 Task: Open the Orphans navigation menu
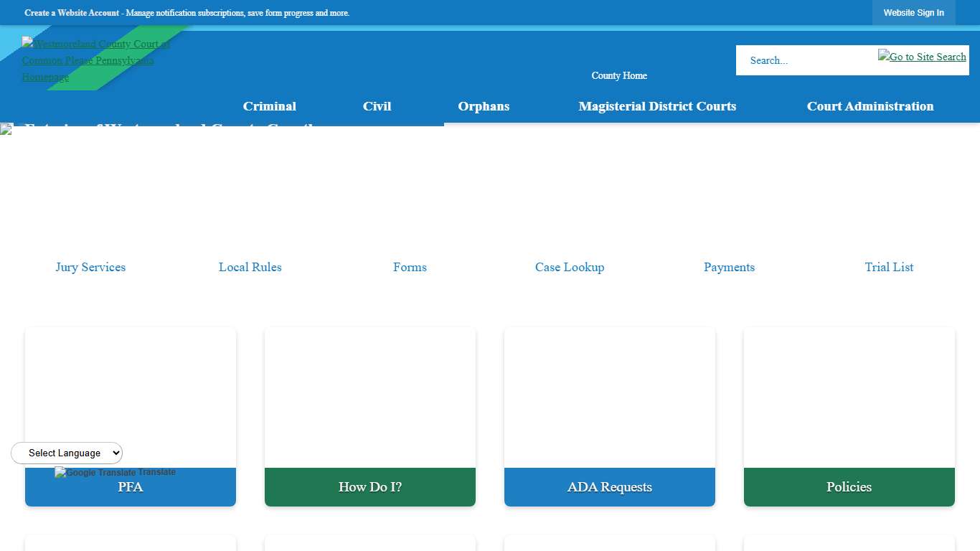click(x=484, y=106)
